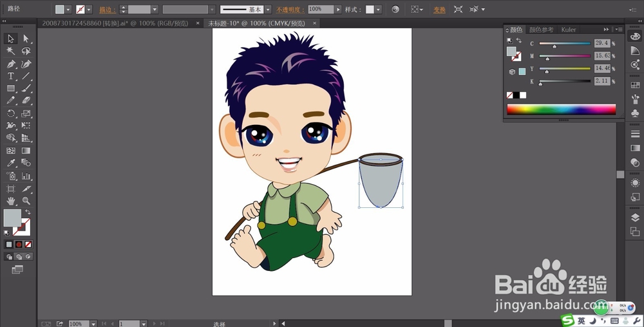The image size is (644, 327).
Task: Open the brush definition 基本 dropdown
Action: [268, 9]
